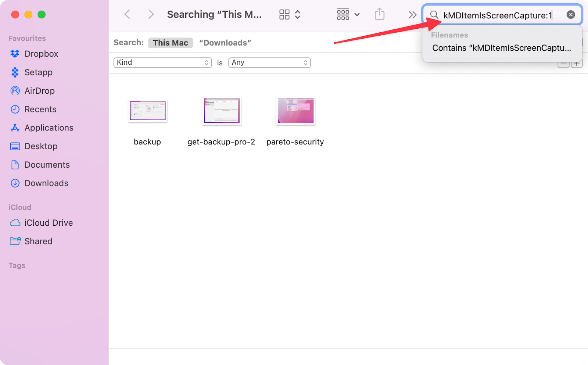Open the Dropbox sidebar item
Screen dimensions: 588x365
(41, 54)
